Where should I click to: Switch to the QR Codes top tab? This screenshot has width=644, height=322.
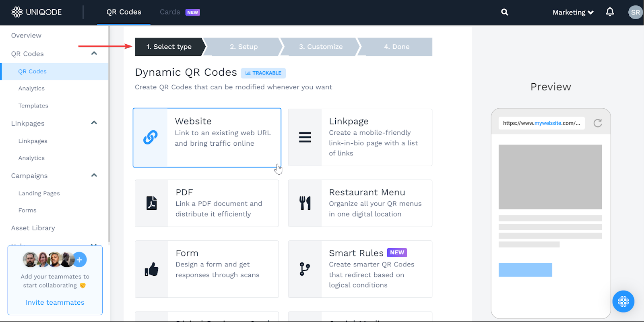pos(124,12)
